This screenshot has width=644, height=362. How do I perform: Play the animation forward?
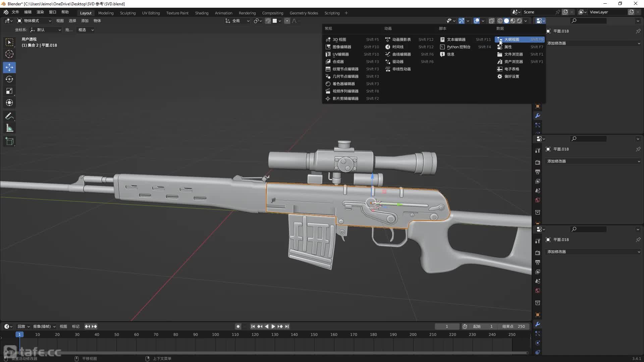click(x=273, y=326)
